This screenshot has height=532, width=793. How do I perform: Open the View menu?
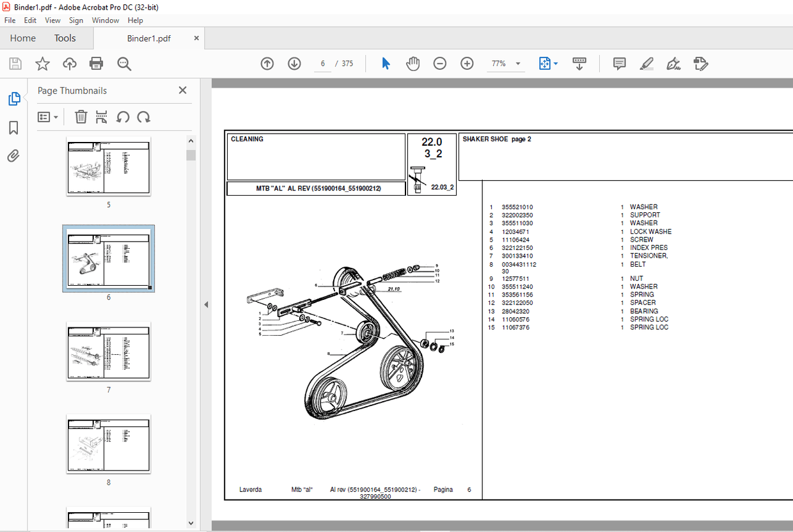[52, 20]
